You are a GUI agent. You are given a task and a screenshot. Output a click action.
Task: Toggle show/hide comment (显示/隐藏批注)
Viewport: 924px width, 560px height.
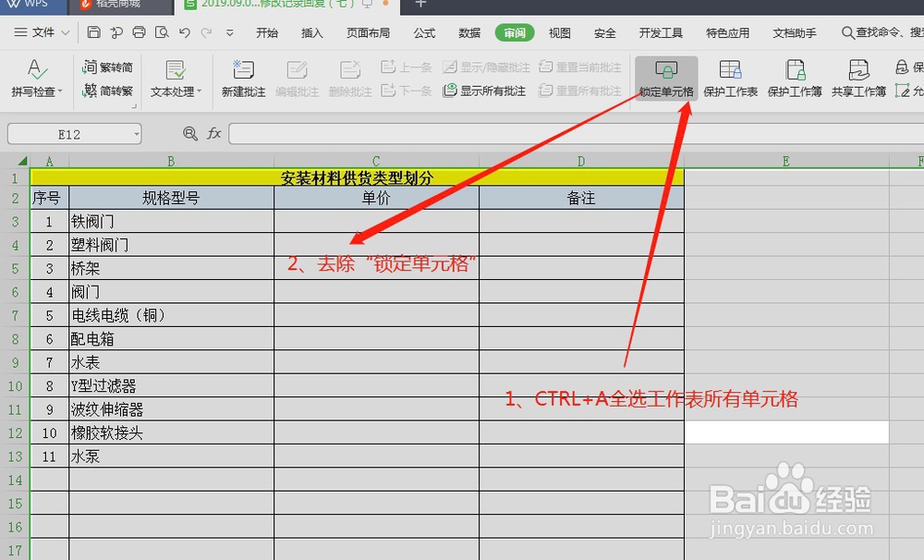(486, 67)
